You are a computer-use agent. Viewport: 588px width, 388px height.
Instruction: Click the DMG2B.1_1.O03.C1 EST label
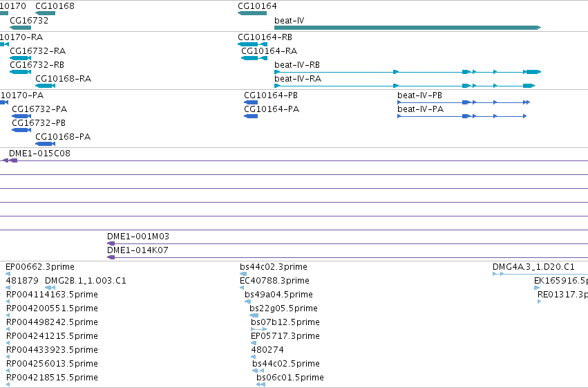(x=86, y=281)
